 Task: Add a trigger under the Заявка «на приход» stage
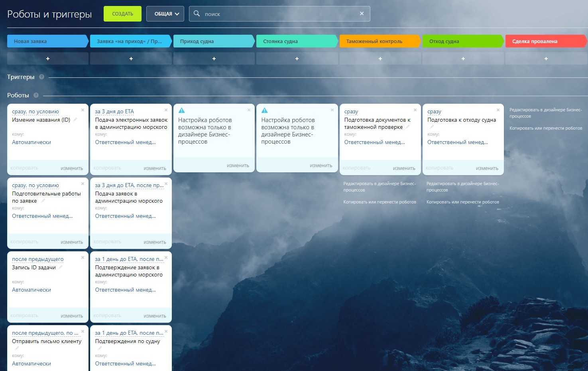pos(131,59)
